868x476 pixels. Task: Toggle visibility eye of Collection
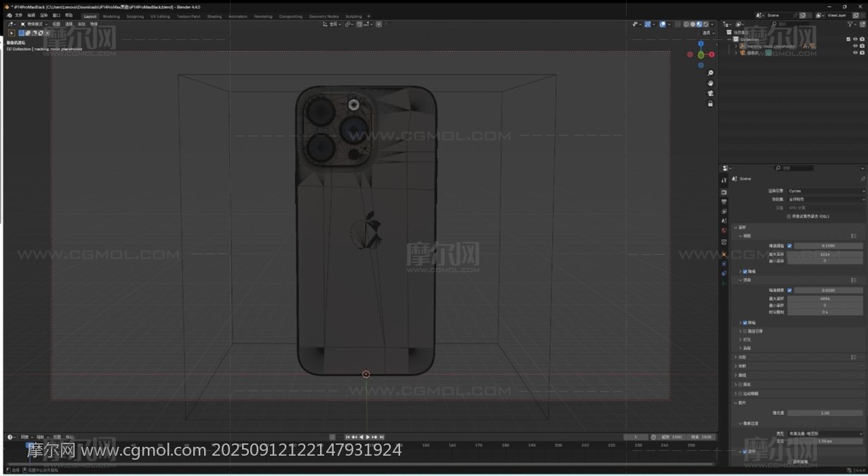point(855,39)
